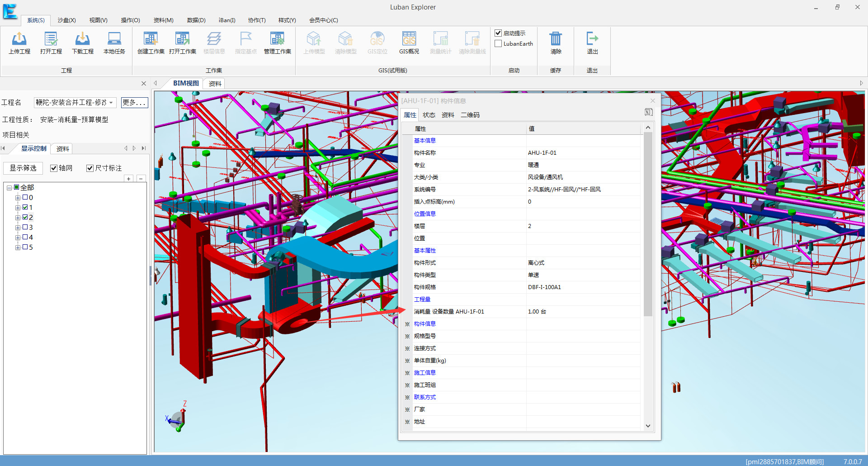Open the GIS概况 overview icon
Screen dimensions: 868x466
pos(409,39)
